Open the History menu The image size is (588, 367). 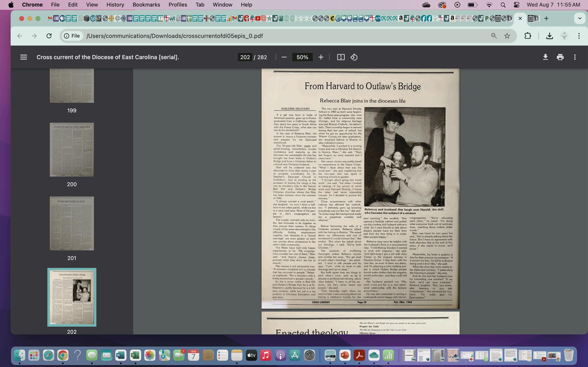(x=115, y=5)
